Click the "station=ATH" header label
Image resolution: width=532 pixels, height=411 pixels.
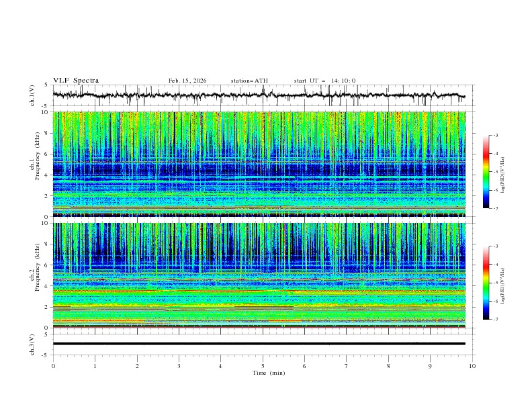tap(249, 81)
